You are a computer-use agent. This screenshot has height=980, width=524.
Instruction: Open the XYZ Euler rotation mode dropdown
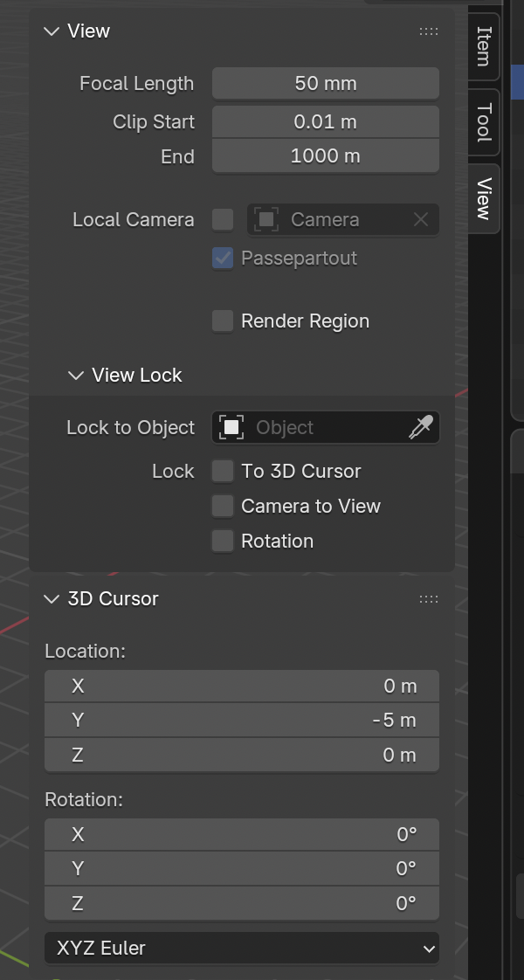(x=242, y=948)
